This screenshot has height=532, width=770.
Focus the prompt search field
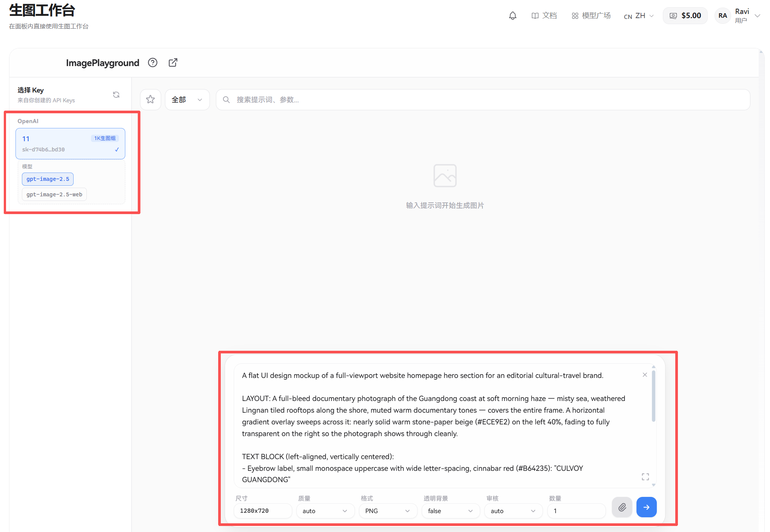click(483, 100)
